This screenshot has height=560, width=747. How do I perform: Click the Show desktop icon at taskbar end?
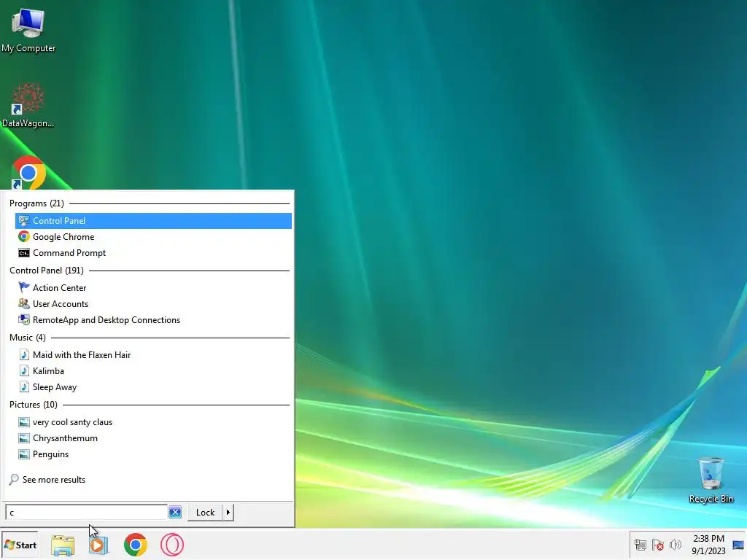(738, 545)
